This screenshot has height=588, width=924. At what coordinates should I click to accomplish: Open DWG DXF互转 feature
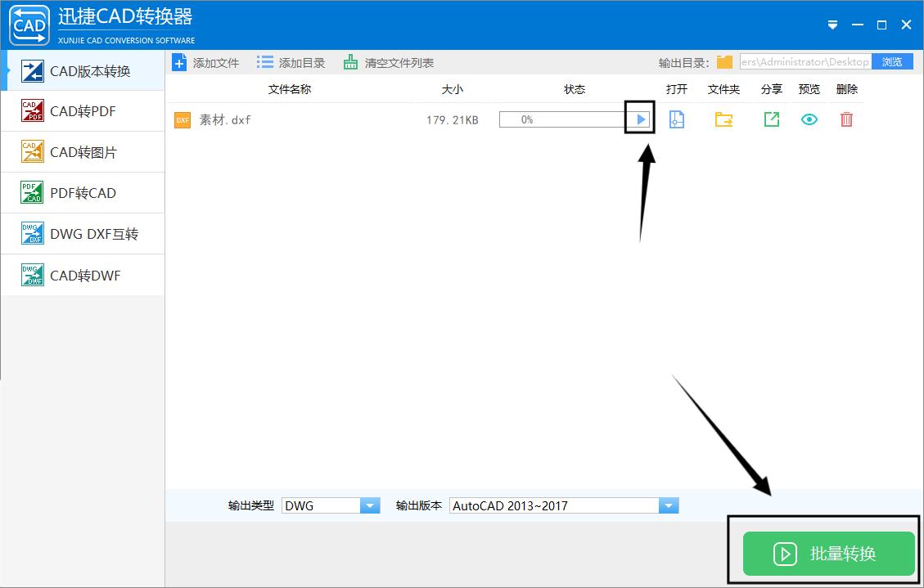click(82, 233)
